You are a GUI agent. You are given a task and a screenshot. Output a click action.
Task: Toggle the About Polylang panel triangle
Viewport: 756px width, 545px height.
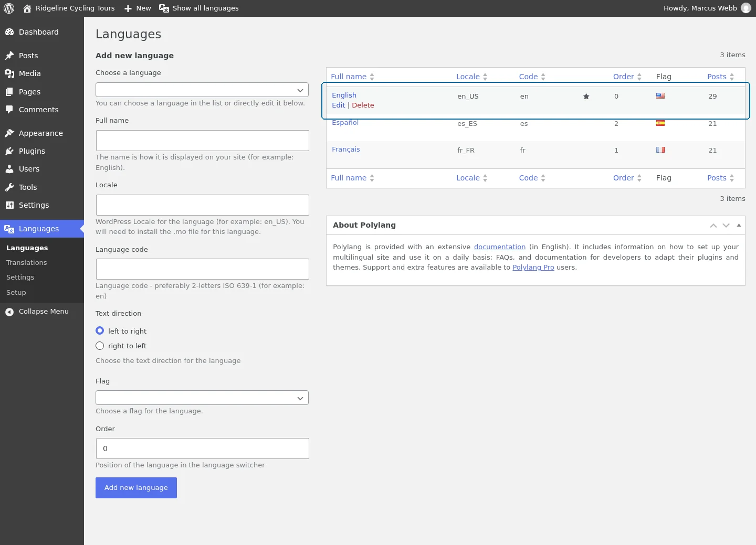[739, 225]
